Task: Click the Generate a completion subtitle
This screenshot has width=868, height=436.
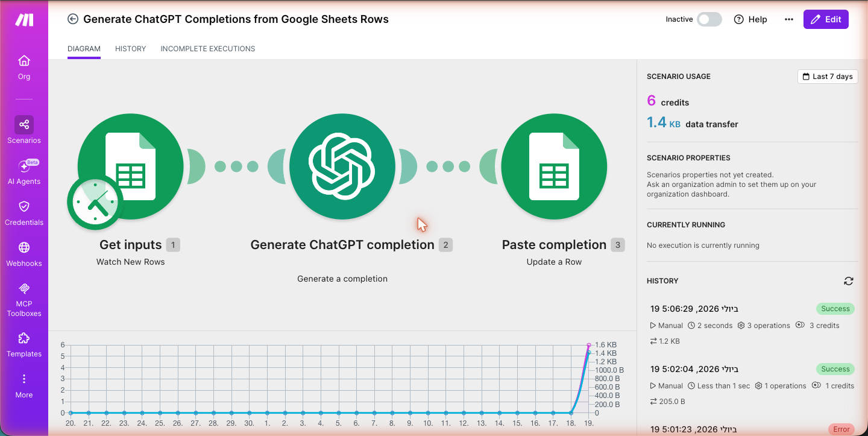Action: [x=342, y=279]
